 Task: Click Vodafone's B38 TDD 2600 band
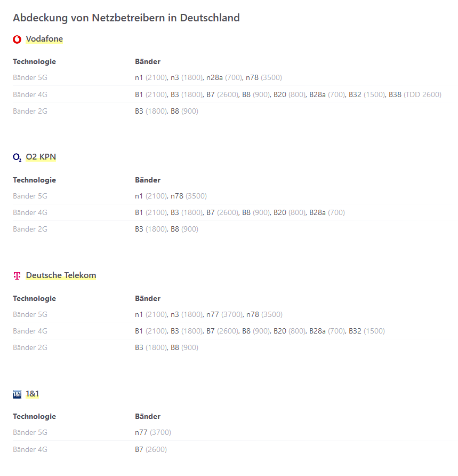coord(415,94)
